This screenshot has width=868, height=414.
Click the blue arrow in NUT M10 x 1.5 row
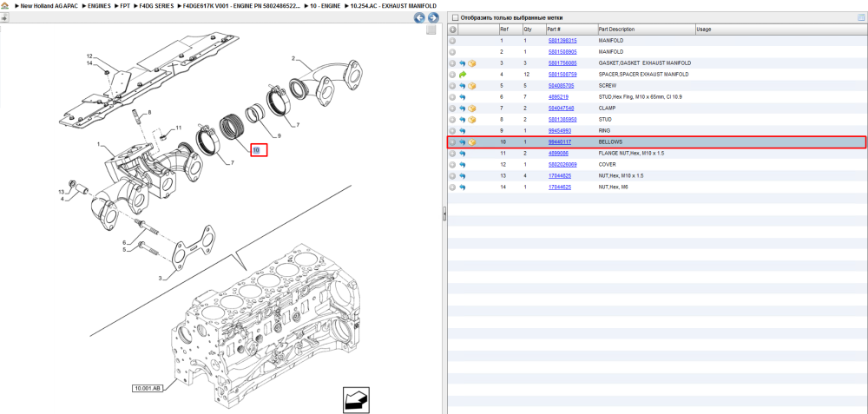tap(463, 176)
